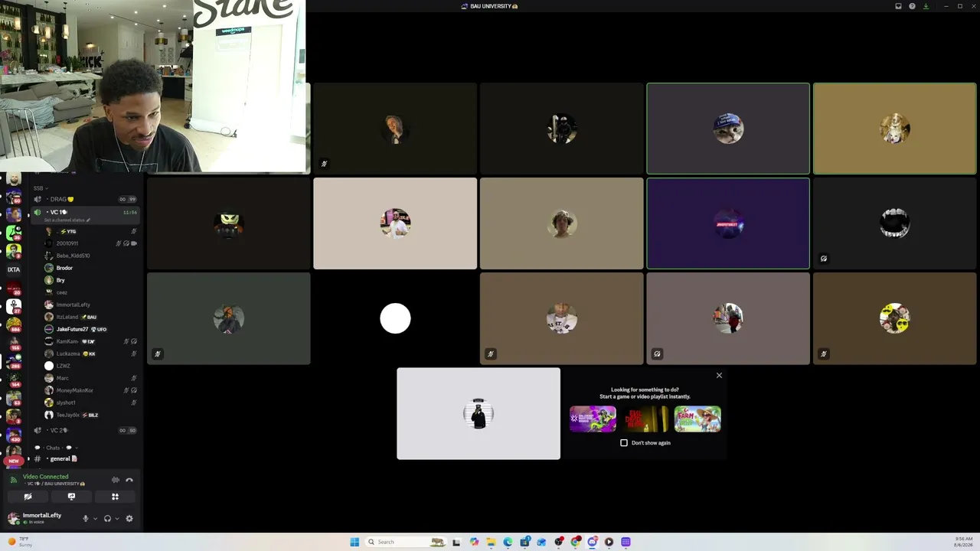
Task: Launch the Farm activity thumbnail
Action: coord(697,419)
